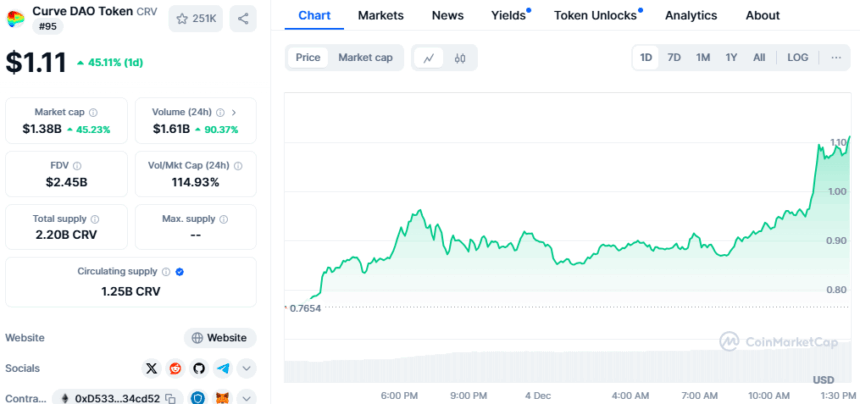The image size is (860, 404).
Task: Switch to the About tab
Action: tap(763, 15)
